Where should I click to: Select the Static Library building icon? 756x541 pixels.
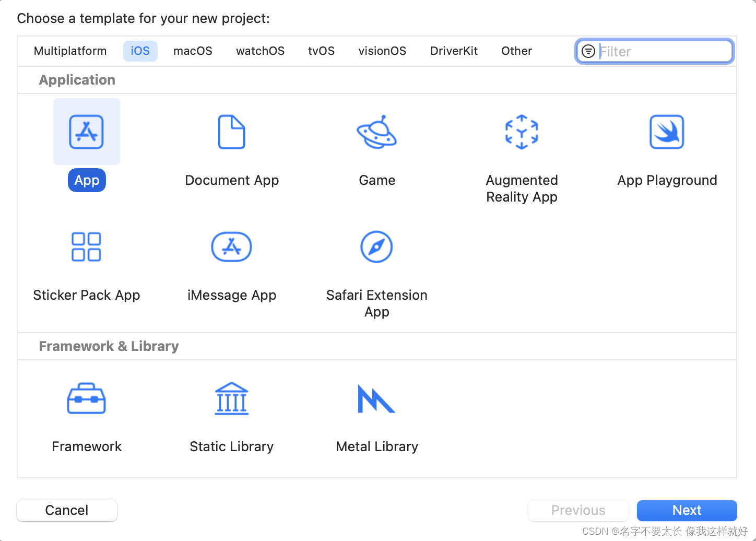click(231, 399)
